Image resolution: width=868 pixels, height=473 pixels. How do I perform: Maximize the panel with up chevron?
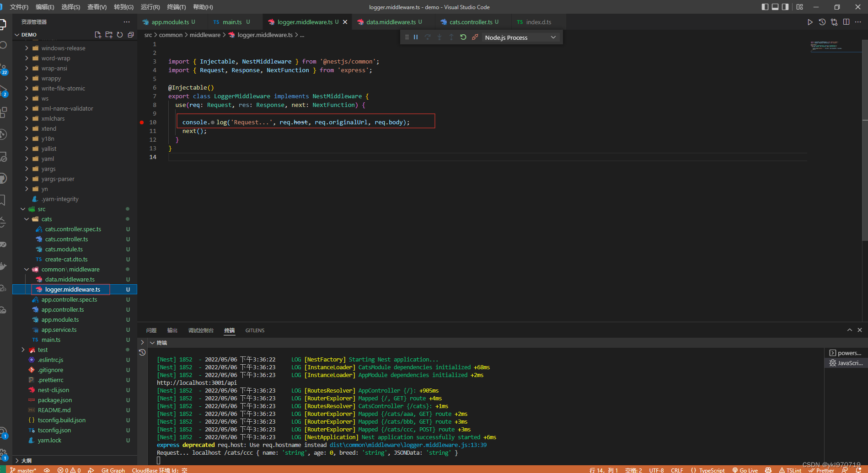pyautogui.click(x=850, y=330)
